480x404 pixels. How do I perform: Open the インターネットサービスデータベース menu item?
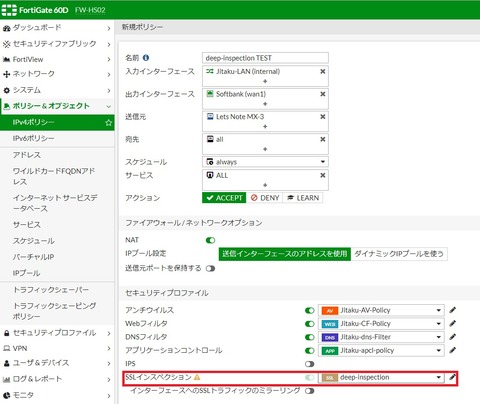[x=57, y=203]
